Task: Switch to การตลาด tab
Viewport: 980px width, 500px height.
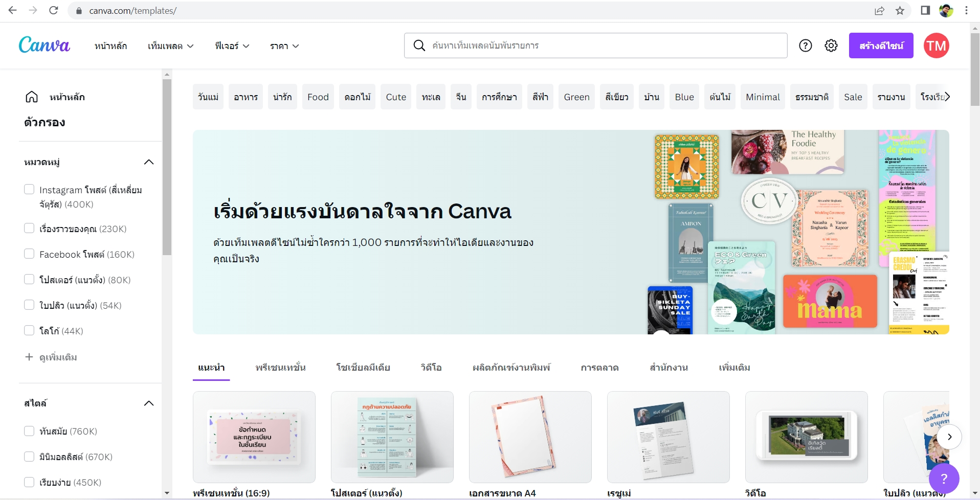Action: [599, 368]
